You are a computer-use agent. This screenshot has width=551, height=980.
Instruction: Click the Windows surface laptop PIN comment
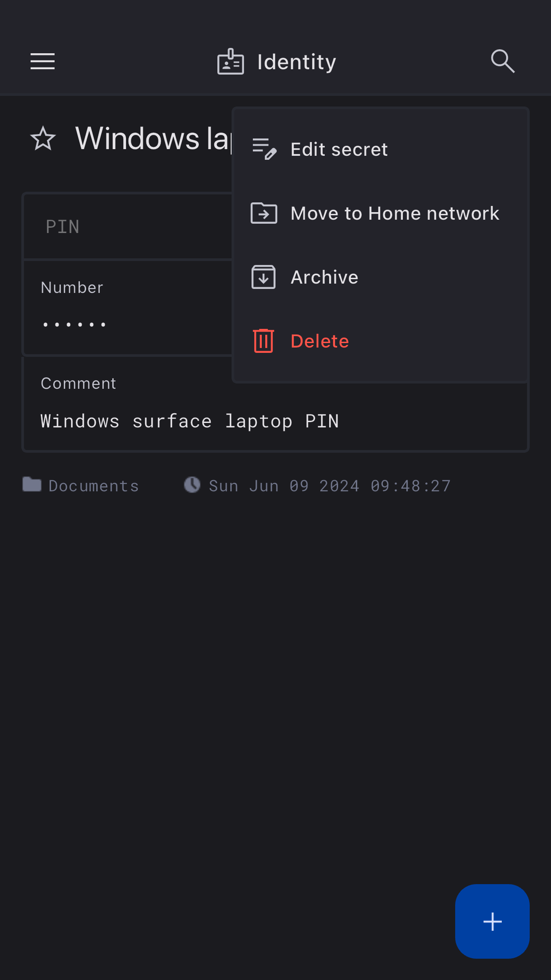[189, 421]
